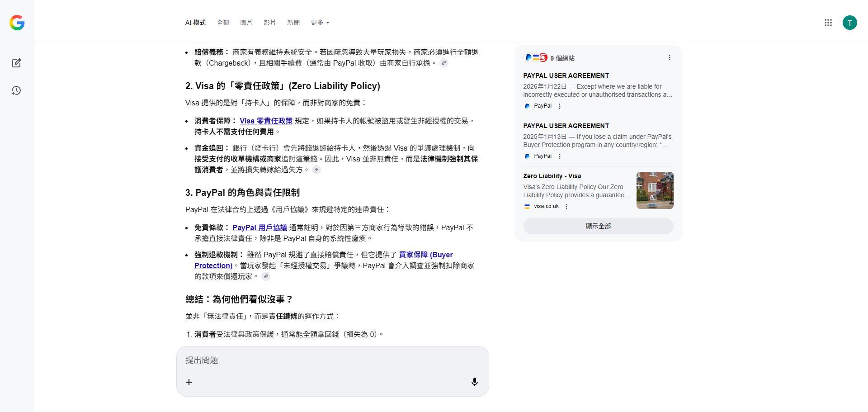Viewport: 868px width, 412px height.
Task: Open the account menu via the T avatar
Action: 850,22
